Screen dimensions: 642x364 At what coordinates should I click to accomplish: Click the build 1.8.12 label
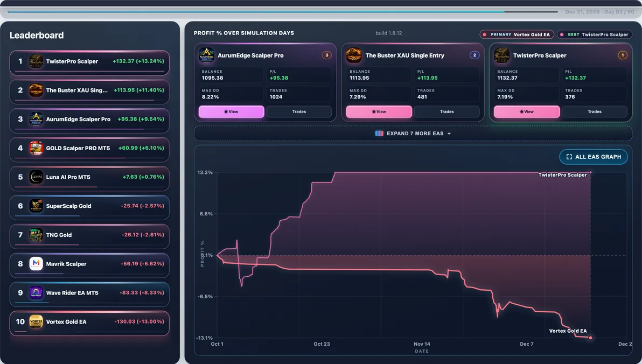[x=388, y=33]
